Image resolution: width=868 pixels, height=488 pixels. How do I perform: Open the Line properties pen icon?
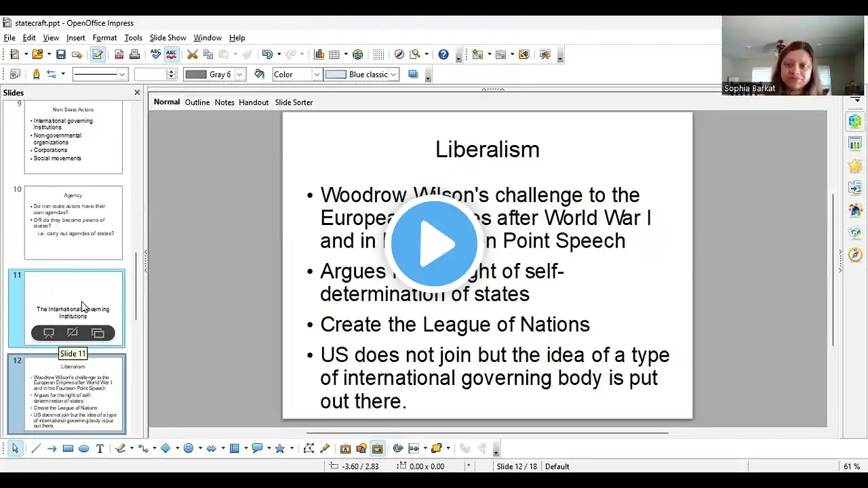[37, 75]
